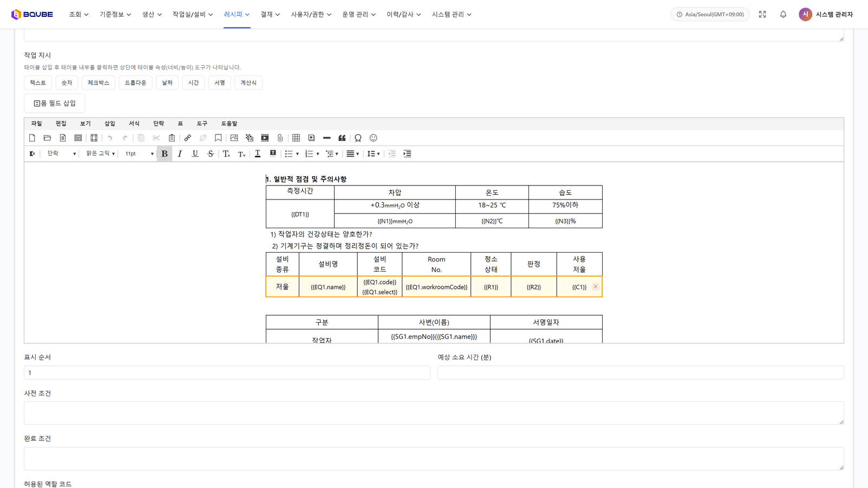Open the 편집 editor menu
The height and width of the screenshot is (488, 868).
click(x=61, y=124)
